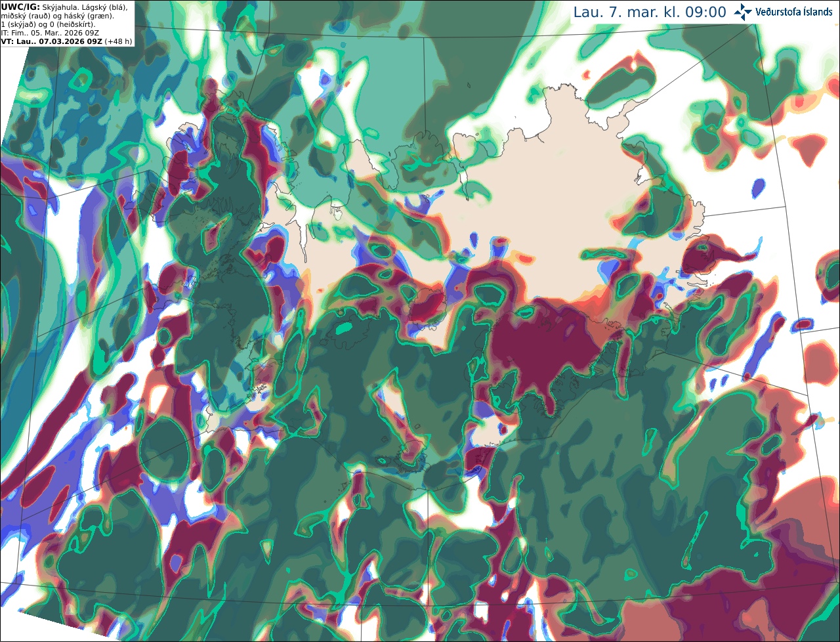Click the 'VT: Lau.. 07.03.2026 09Z' valid time
Viewport: 840px width, 642px height.
pos(52,41)
